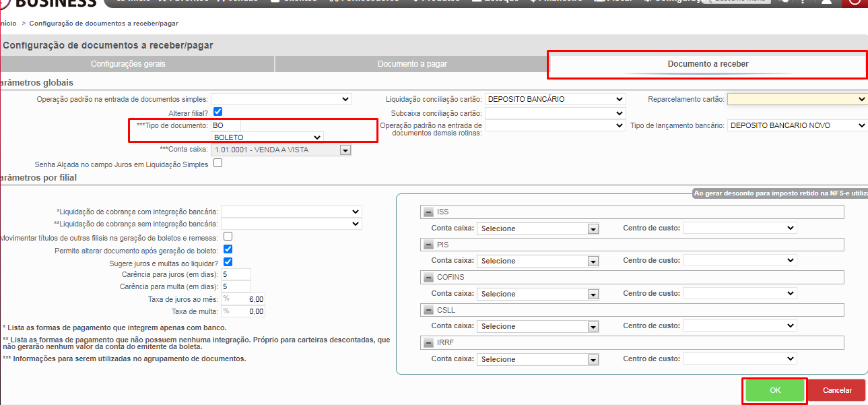
Task: Switch to the Configurações gerais tab
Action: (x=128, y=64)
